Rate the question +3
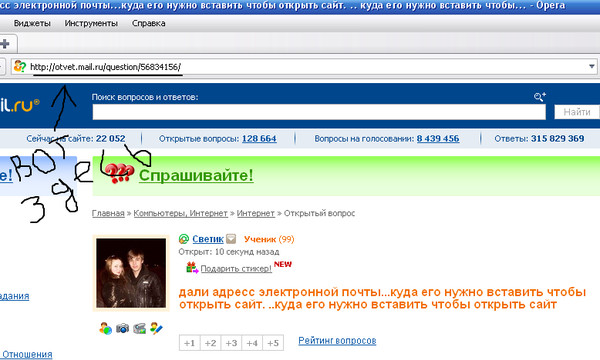 click(231, 343)
